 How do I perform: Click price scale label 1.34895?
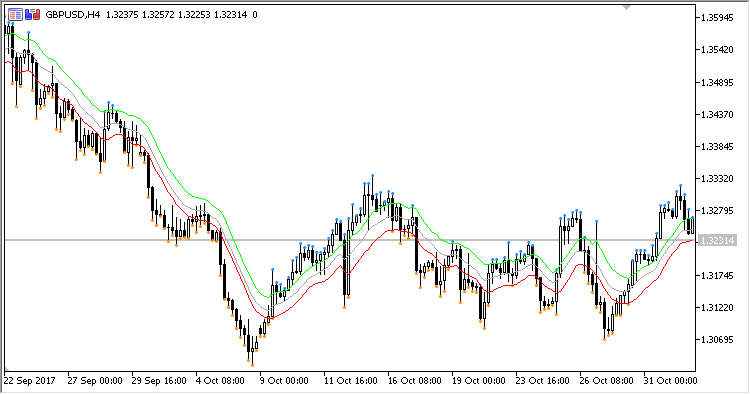click(717, 83)
